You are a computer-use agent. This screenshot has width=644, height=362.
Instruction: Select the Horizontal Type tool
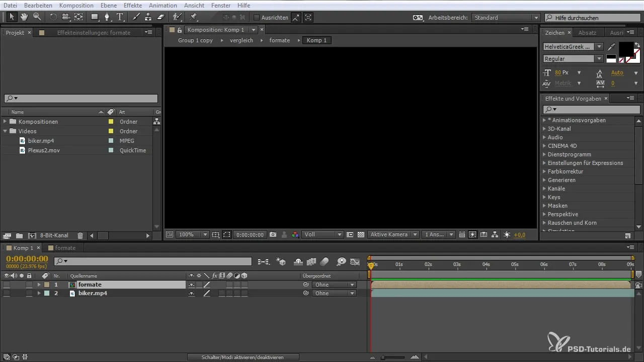click(120, 17)
